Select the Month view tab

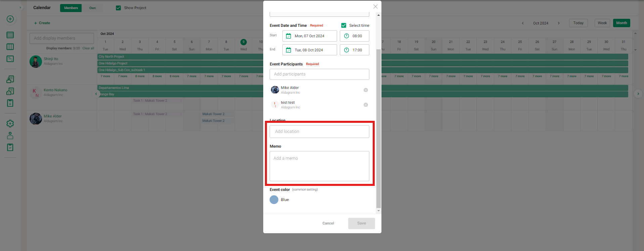click(621, 23)
